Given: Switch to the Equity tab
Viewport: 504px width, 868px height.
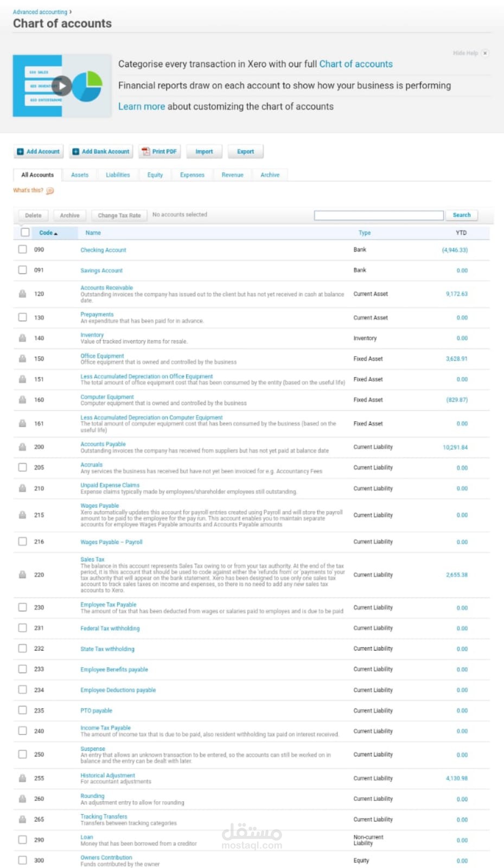Looking at the screenshot, I should point(155,175).
